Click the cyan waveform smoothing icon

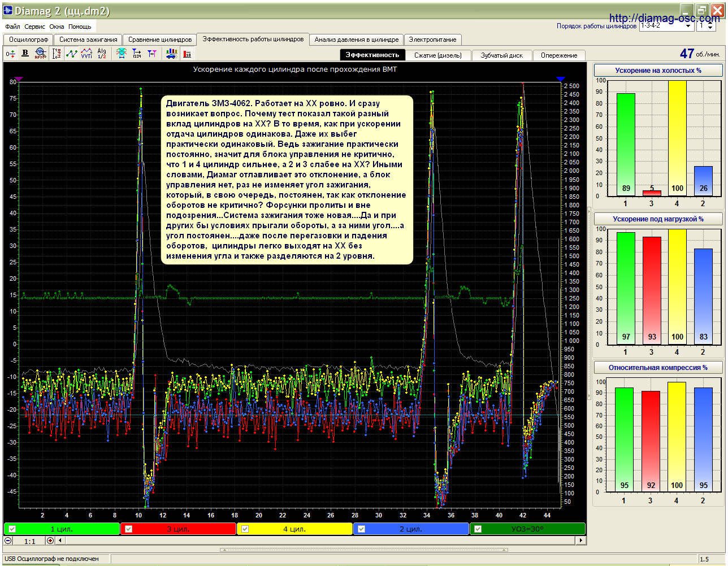tap(122, 54)
